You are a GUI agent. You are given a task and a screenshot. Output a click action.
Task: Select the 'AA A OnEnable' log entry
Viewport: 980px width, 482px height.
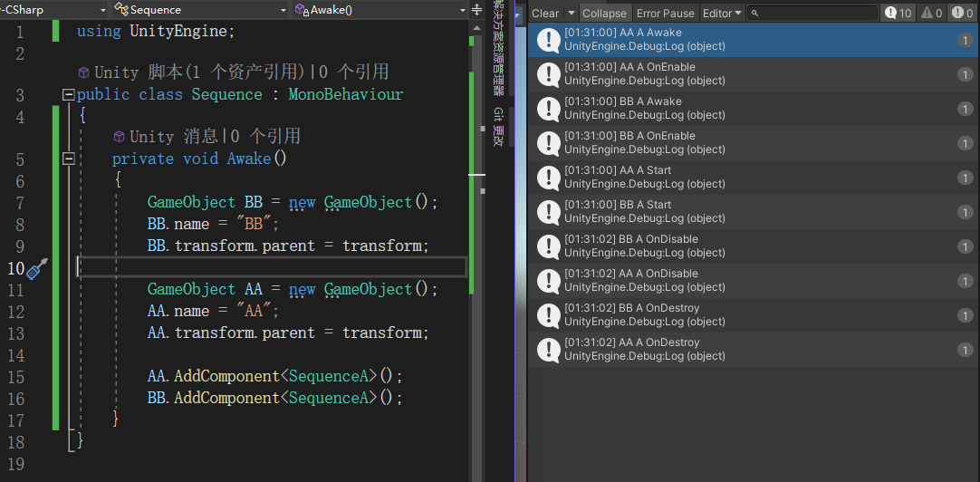click(754, 74)
